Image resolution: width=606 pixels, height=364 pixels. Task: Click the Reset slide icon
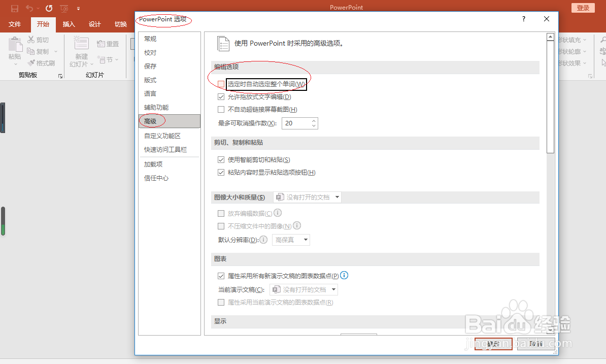pyautogui.click(x=100, y=44)
